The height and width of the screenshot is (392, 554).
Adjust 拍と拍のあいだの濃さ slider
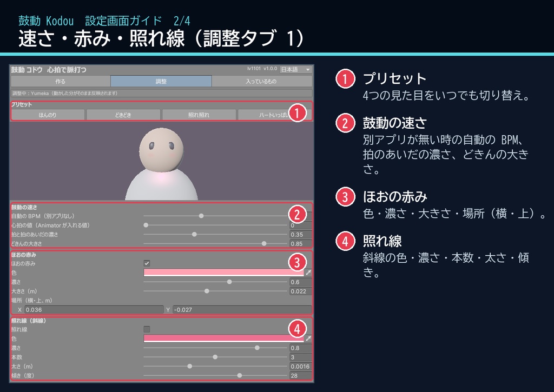[215, 234]
